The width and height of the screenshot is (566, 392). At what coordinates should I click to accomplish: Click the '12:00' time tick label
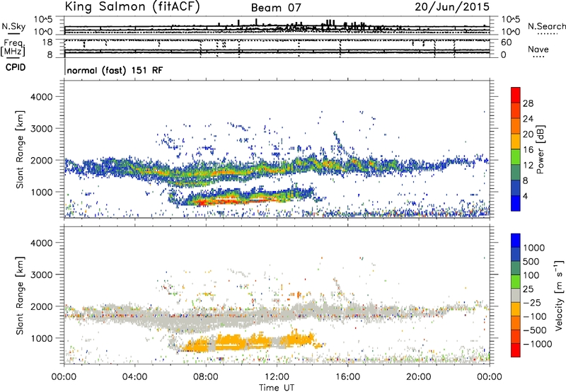point(277,377)
